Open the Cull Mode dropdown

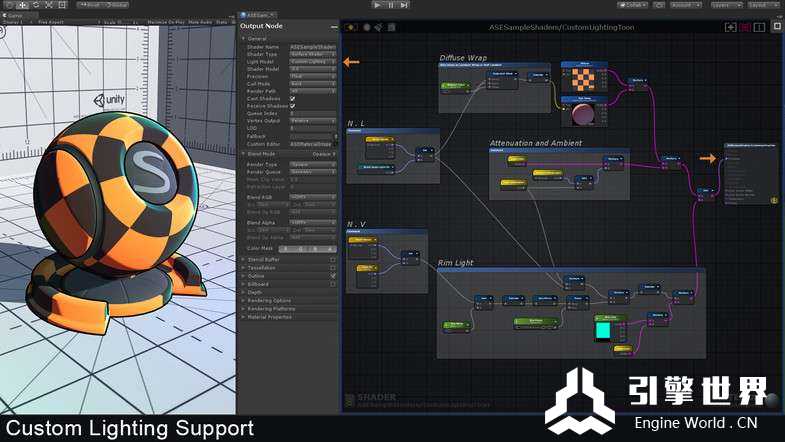pos(311,83)
